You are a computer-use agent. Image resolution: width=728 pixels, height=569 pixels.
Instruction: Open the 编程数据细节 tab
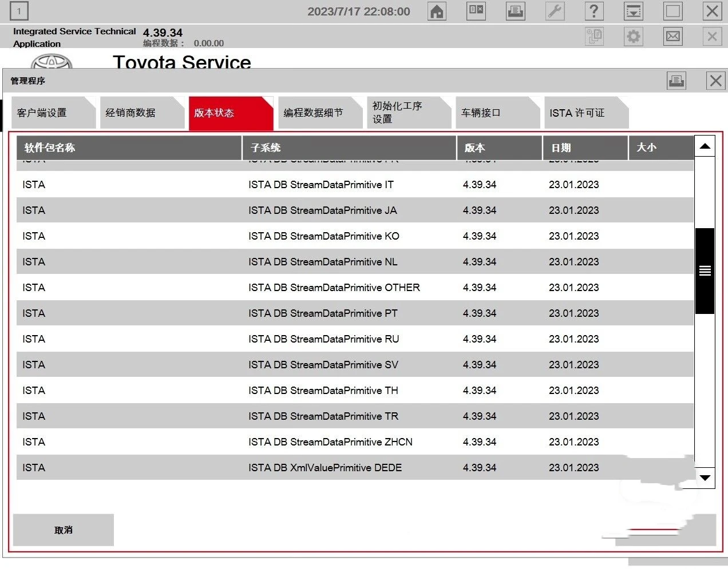point(320,113)
